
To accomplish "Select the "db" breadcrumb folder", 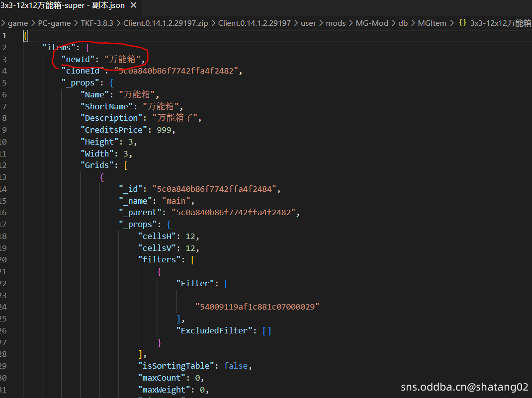I will click(x=403, y=23).
